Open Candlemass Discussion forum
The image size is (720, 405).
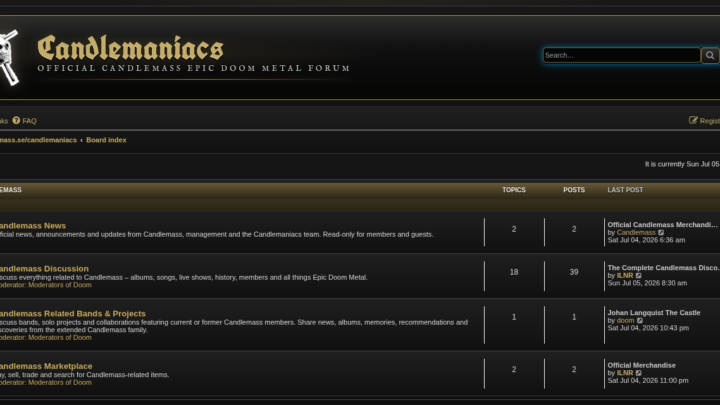(44, 269)
